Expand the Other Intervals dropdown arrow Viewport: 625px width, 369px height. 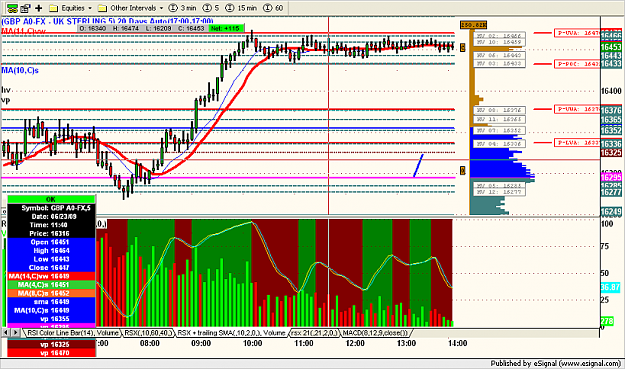click(161, 8)
